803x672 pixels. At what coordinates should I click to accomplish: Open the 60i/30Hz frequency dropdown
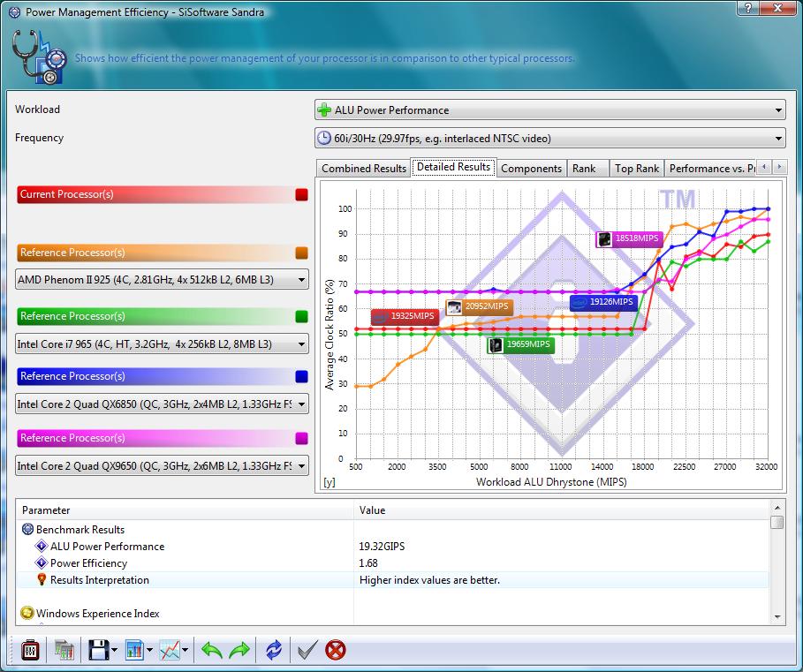pos(549,139)
